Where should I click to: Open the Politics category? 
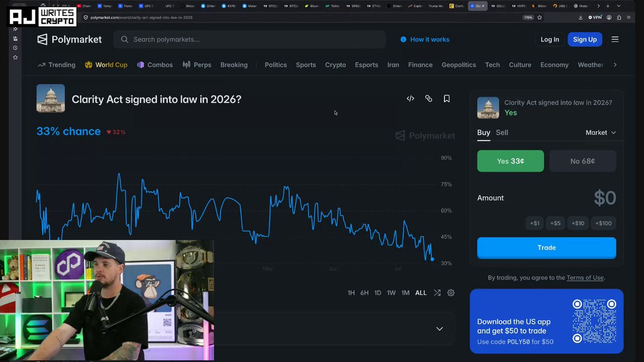point(276,65)
